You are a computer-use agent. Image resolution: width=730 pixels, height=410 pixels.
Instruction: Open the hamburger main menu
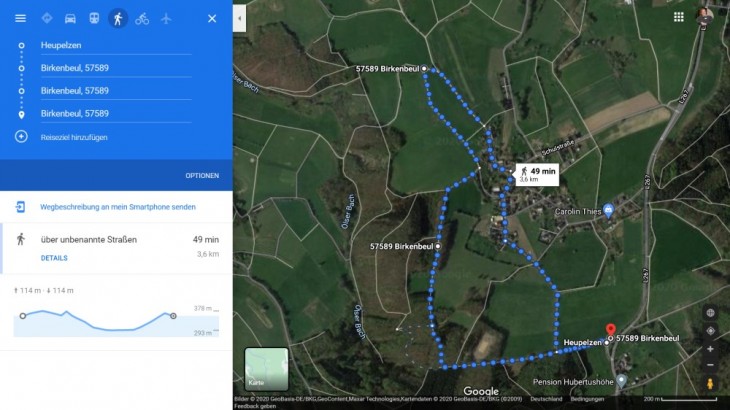20,18
